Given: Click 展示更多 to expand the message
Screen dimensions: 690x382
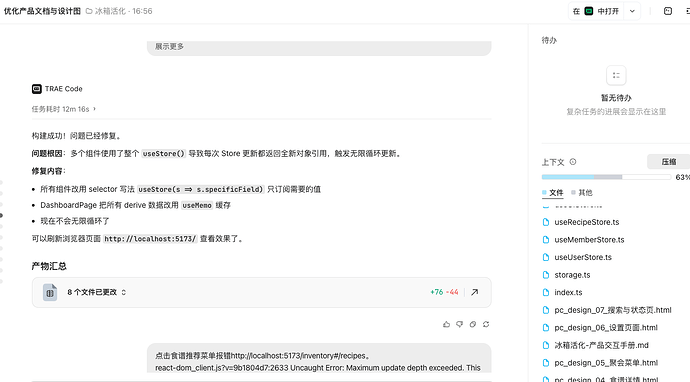Looking at the screenshot, I should point(169,47).
